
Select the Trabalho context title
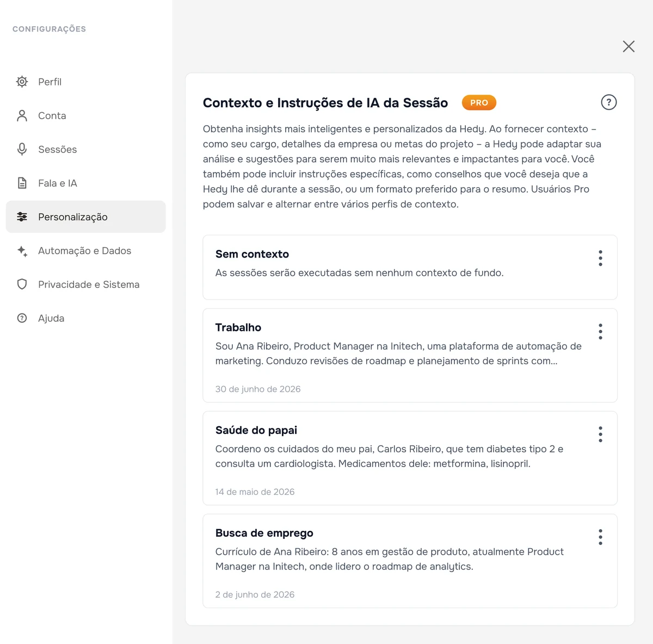pos(238,328)
